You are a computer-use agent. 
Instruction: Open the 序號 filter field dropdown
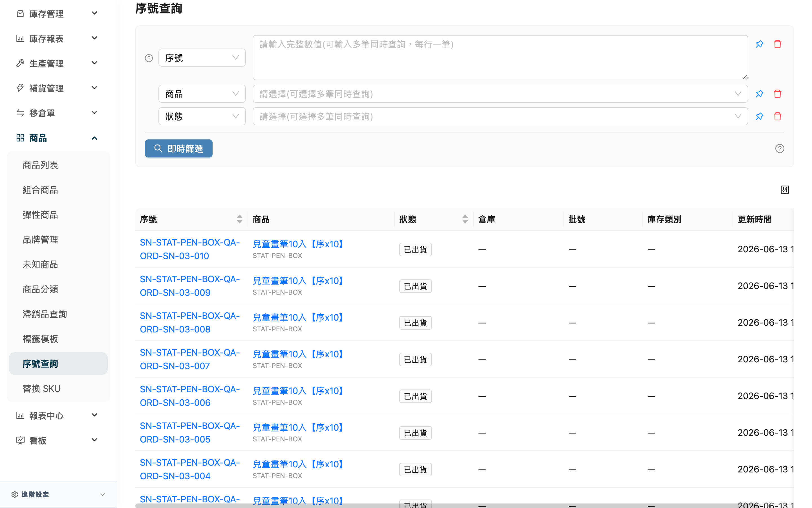(x=202, y=58)
